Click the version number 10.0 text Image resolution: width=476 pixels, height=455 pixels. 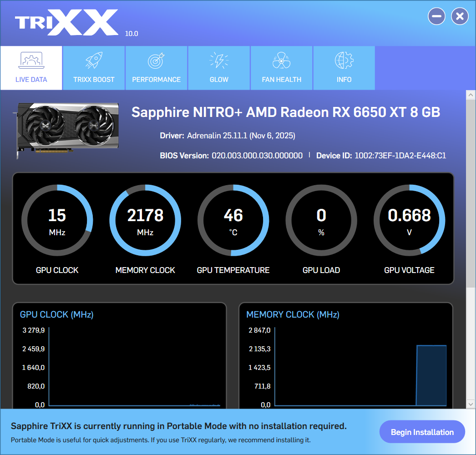(132, 34)
